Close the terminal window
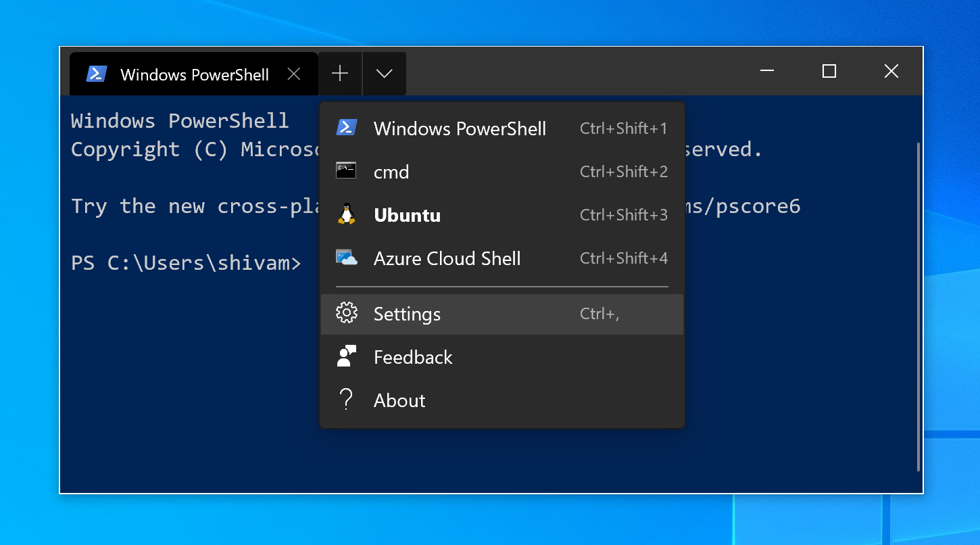 (x=891, y=71)
